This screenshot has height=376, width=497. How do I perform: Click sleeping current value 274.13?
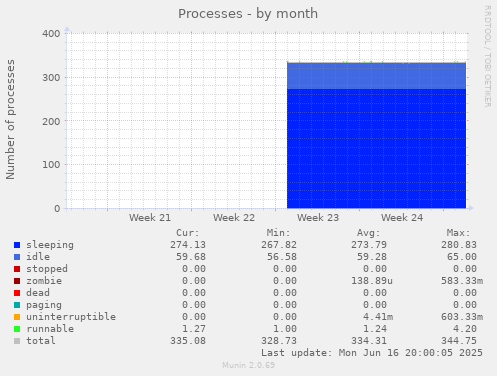tap(188, 245)
